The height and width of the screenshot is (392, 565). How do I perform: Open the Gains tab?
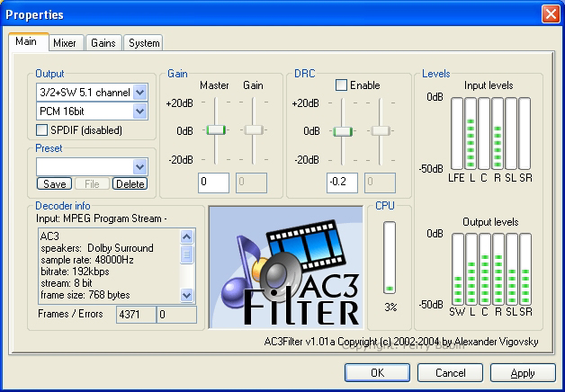point(103,43)
